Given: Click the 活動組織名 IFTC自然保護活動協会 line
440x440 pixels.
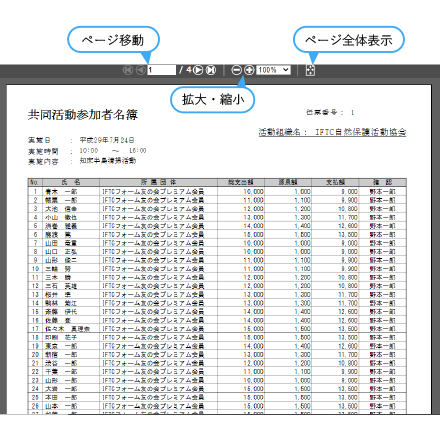Looking at the screenshot, I should point(332,132).
